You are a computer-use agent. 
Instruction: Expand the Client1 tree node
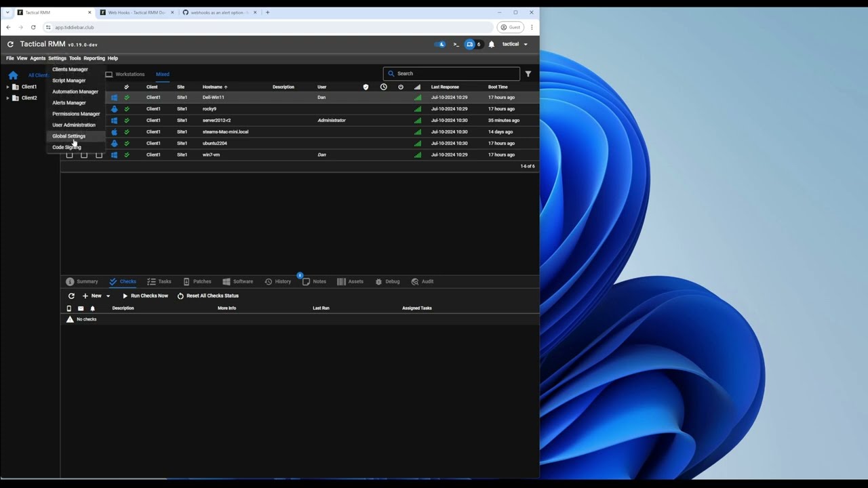[7, 87]
